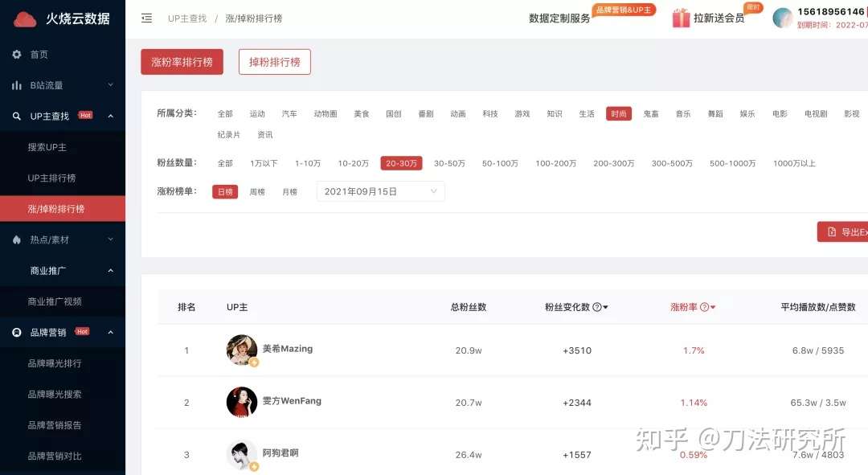Screen dimensions: 868x475
Task: Open 涨/掉粉排行榜 in the sidebar
Action: click(x=63, y=209)
